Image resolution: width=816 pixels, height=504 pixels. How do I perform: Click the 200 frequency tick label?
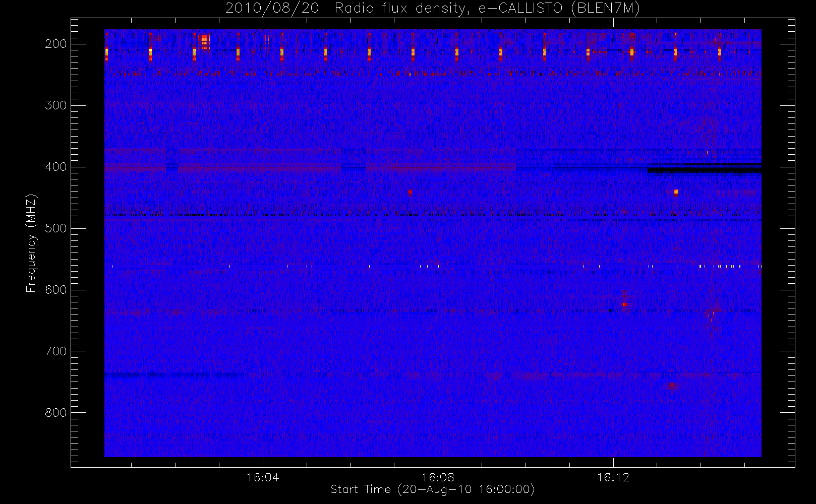56,44
